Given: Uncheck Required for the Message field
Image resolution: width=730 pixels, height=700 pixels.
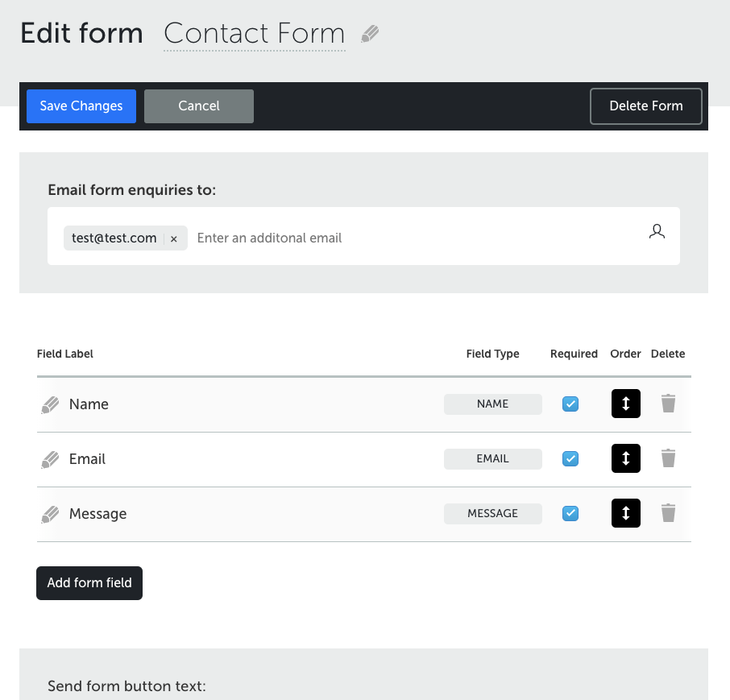Looking at the screenshot, I should click(x=570, y=513).
